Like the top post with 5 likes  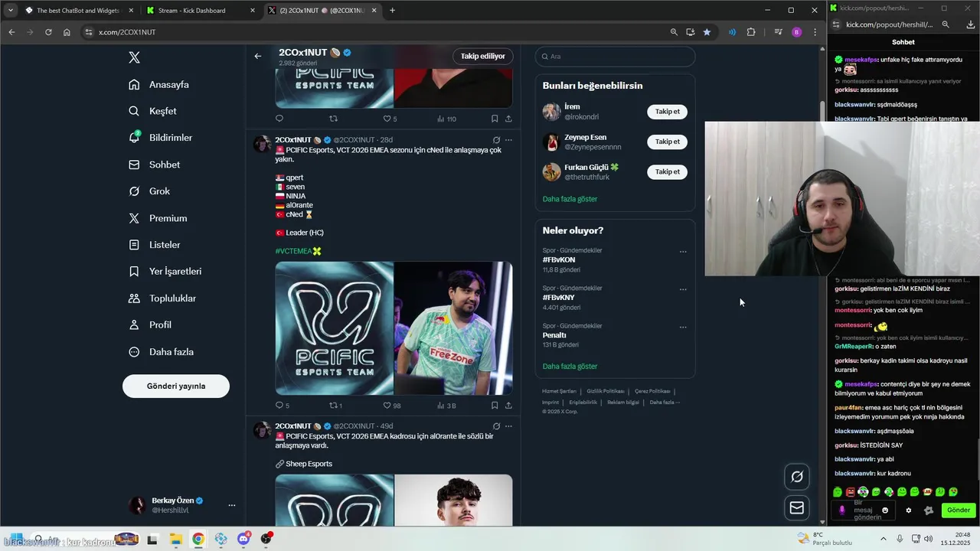(x=390, y=119)
